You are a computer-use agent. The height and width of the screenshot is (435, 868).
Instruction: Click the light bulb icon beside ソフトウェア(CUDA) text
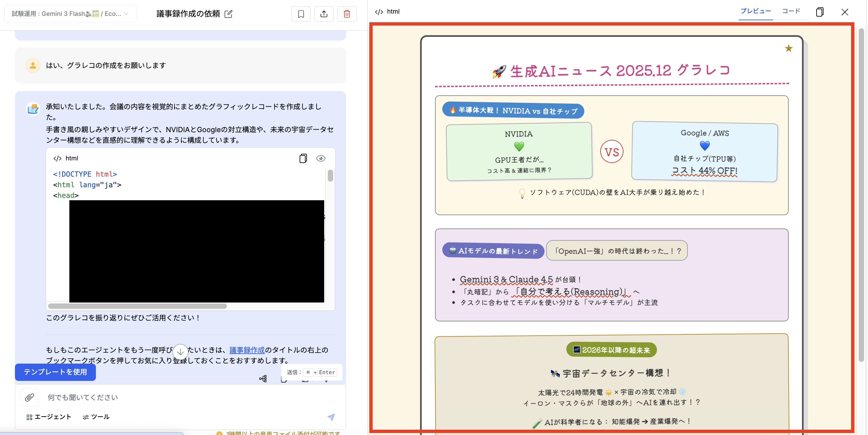(x=522, y=193)
